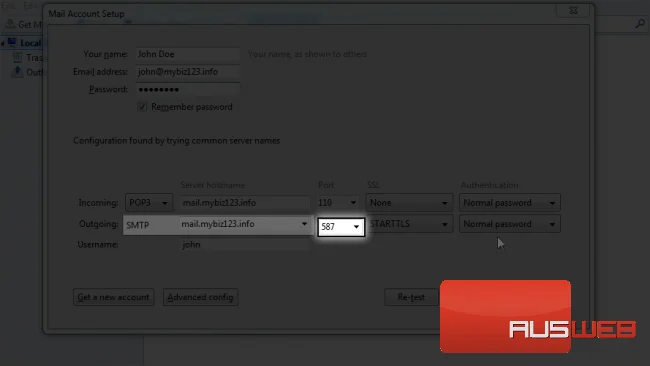Open the incoming port 110 dropdown

(338, 203)
